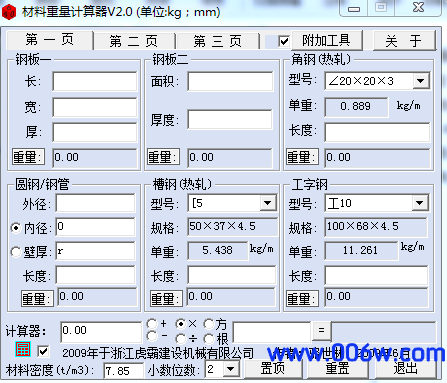Viewport: 447px width, 383px height.
Task: Focus the 圆钢 外径 input field
Action: pos(95,203)
